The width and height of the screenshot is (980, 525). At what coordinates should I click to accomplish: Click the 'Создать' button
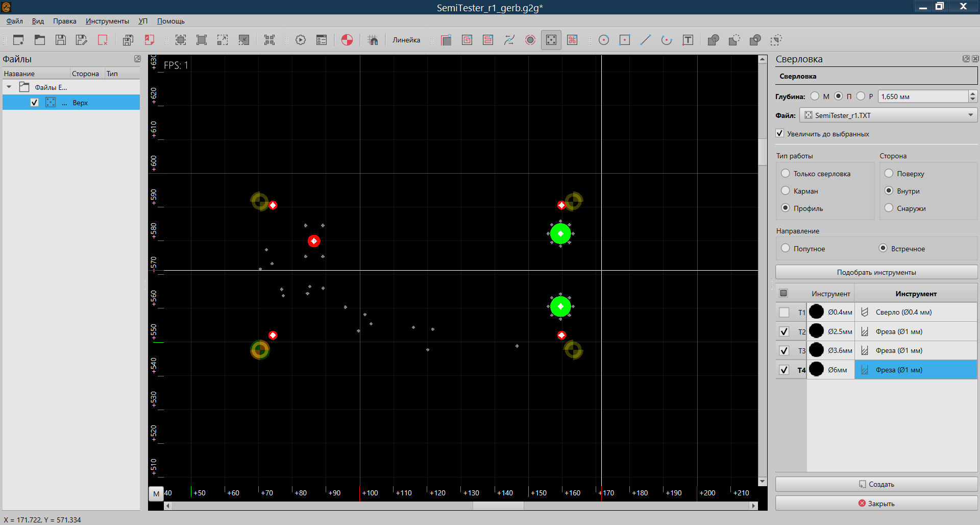[x=876, y=484]
